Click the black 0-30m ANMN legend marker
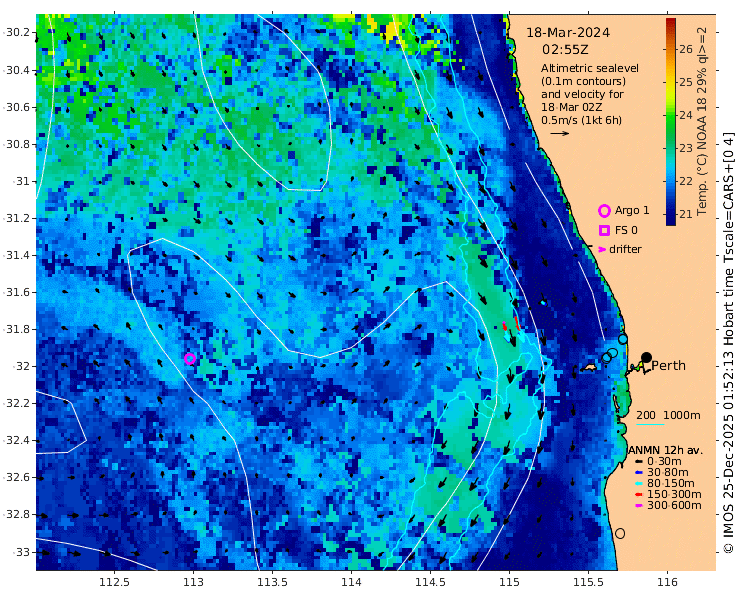 point(639,461)
